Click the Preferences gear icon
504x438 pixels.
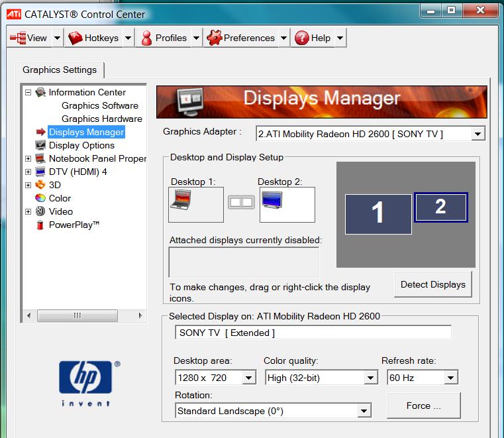[x=215, y=38]
